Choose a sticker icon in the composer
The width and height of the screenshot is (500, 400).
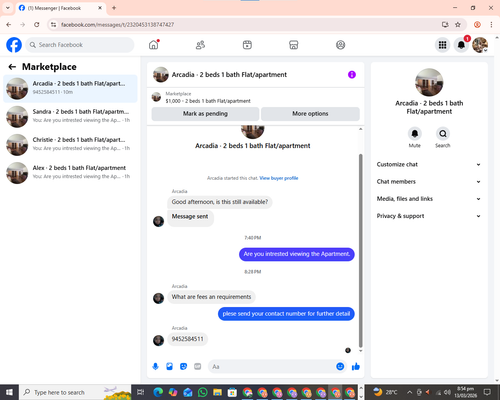(x=183, y=367)
